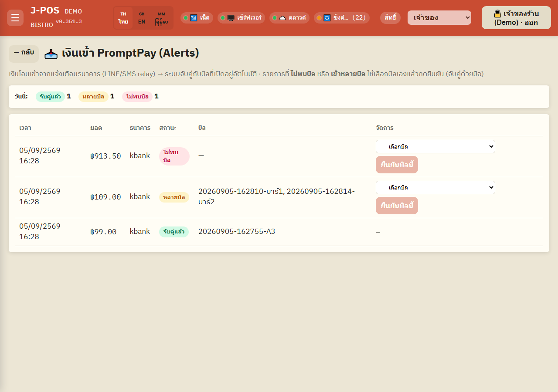This screenshot has width=558, height=392.
Task: Click the ฿913.50 amount
Action: (x=105, y=156)
